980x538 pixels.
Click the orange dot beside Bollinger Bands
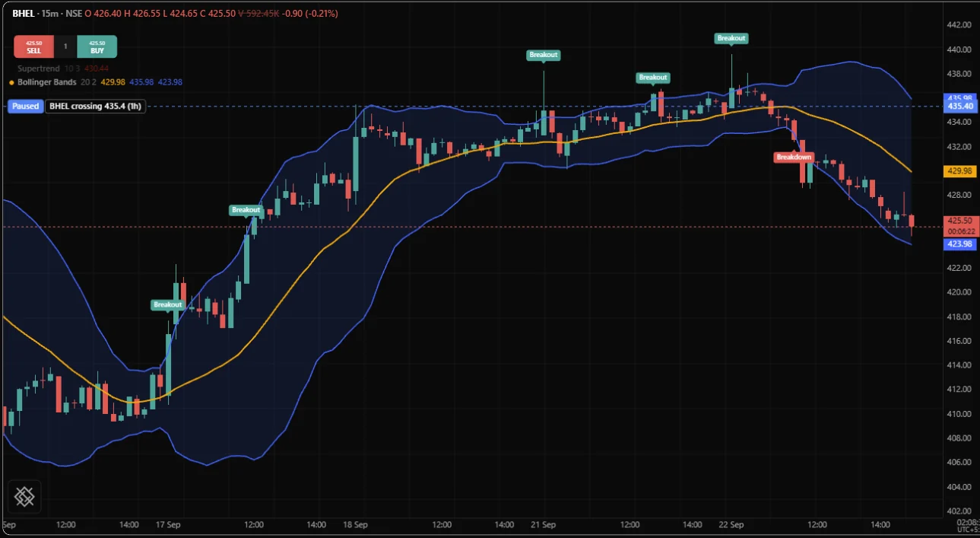(x=11, y=82)
